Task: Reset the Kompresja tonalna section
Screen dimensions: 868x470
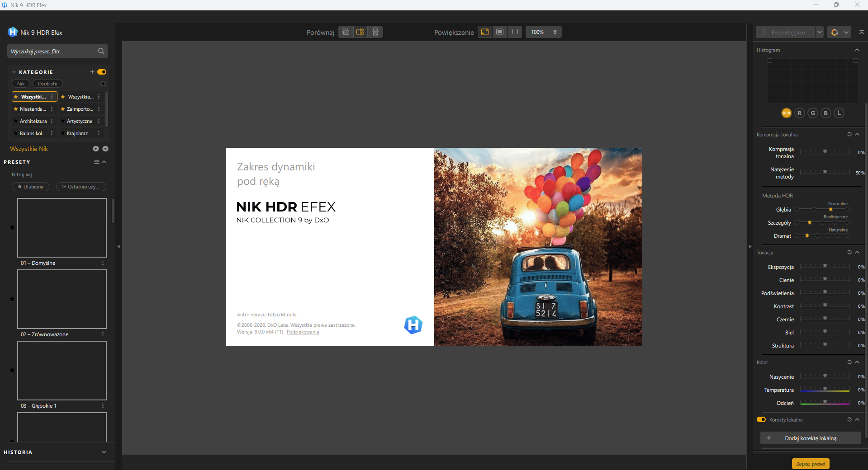Action: (849, 134)
